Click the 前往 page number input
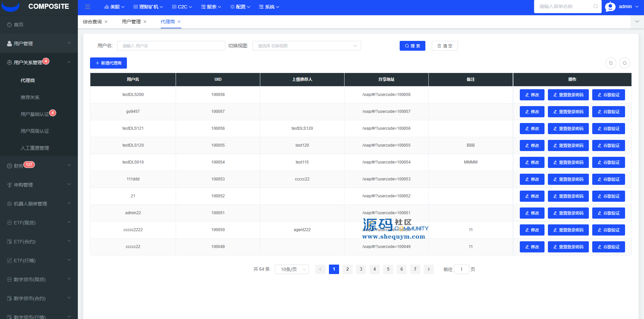This screenshot has width=644, height=319. click(x=461, y=269)
